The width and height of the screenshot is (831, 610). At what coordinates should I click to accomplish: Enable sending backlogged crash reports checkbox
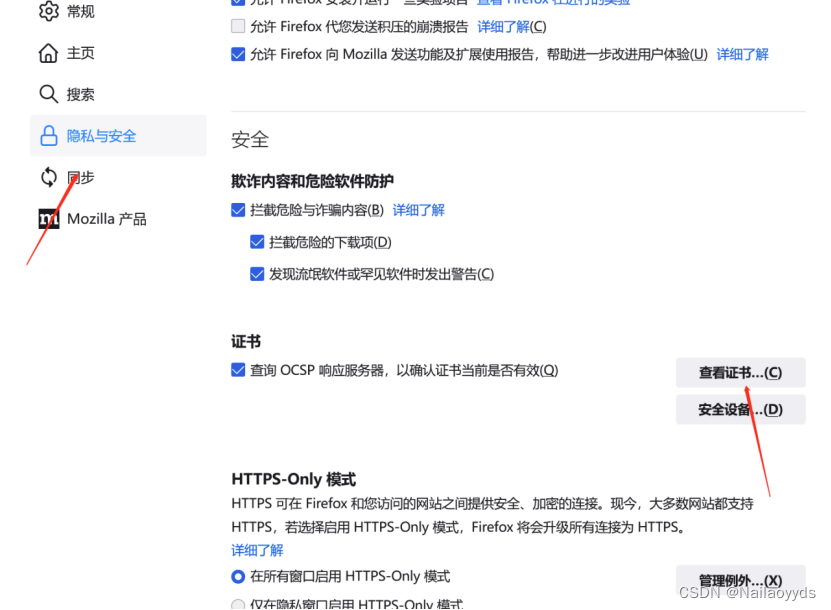[x=238, y=26]
